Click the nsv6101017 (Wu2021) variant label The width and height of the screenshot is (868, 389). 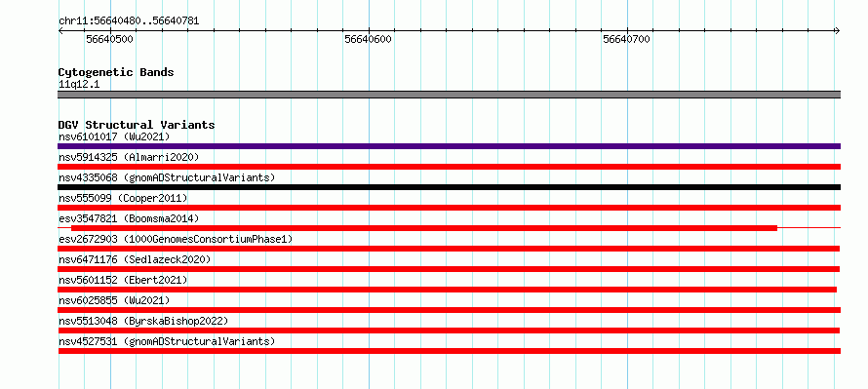pos(114,136)
